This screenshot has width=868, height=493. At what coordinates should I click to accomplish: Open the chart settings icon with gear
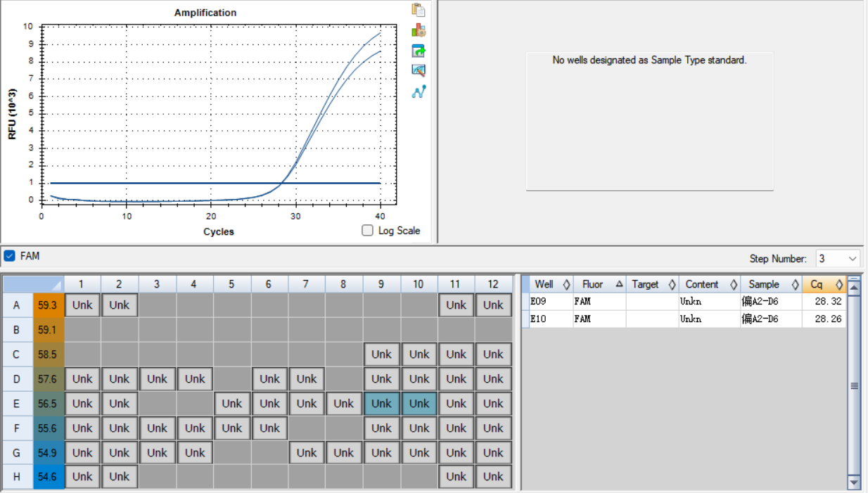(x=419, y=30)
